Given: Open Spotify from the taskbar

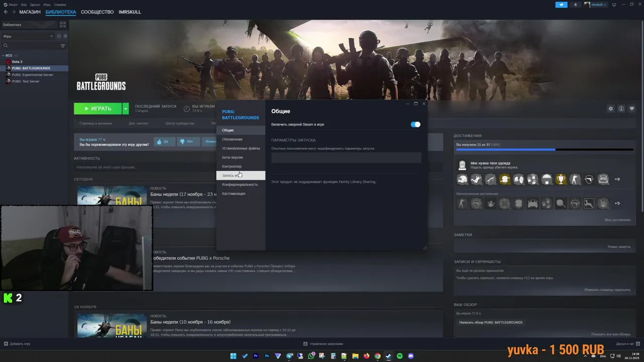Looking at the screenshot, I should (399, 356).
